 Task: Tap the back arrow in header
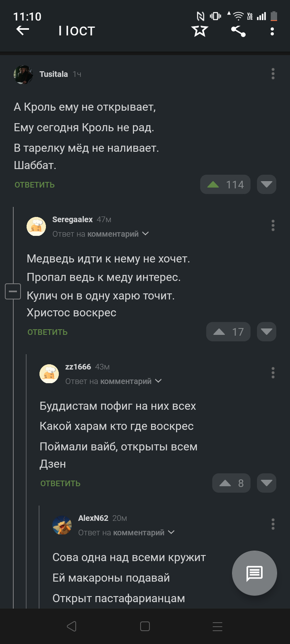(x=23, y=30)
